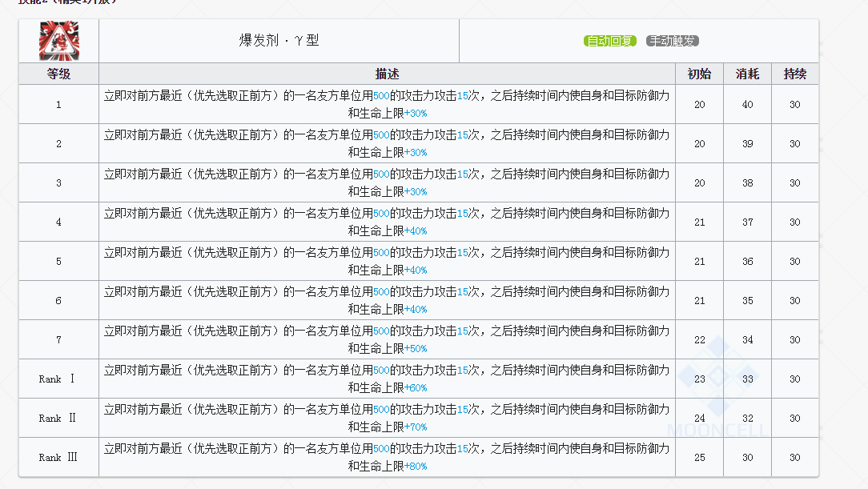Click the 消耗 value 32 in Rank II row

click(747, 419)
